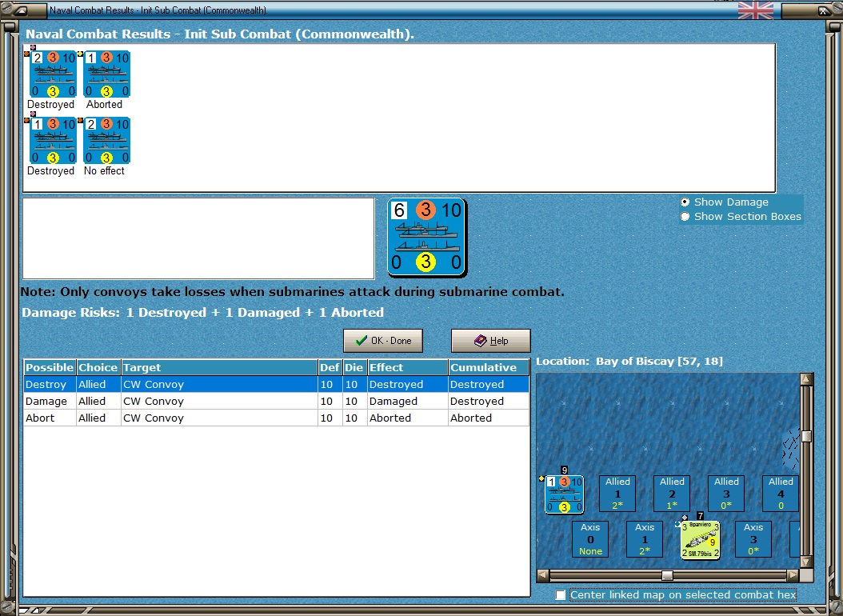
Task: Select the Sparviero SM.79bis aircraft counter
Action: [x=700, y=540]
